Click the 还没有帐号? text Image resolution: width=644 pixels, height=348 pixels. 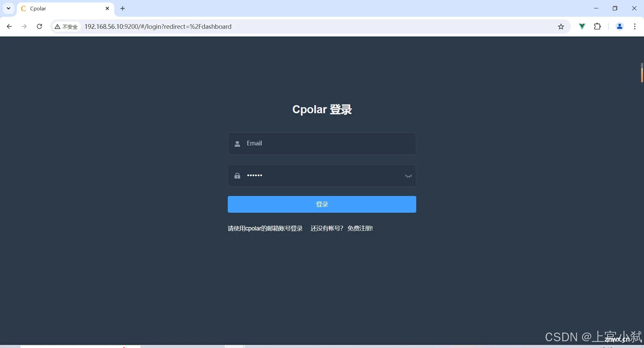[327, 228]
